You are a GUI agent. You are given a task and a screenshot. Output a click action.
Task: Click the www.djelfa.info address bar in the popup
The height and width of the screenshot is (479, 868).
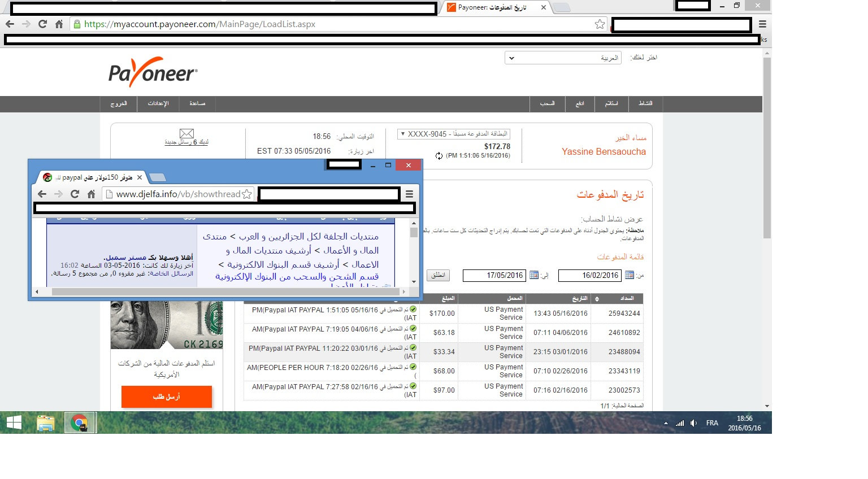click(x=179, y=194)
